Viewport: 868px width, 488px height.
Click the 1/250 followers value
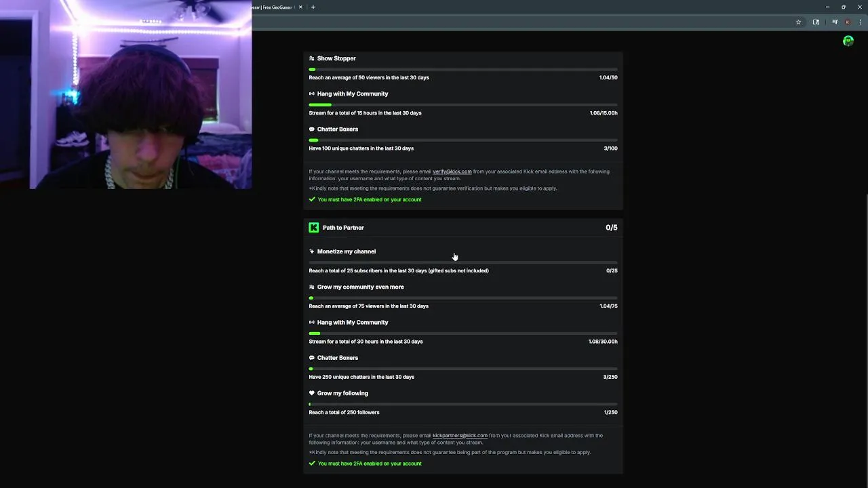coord(611,412)
